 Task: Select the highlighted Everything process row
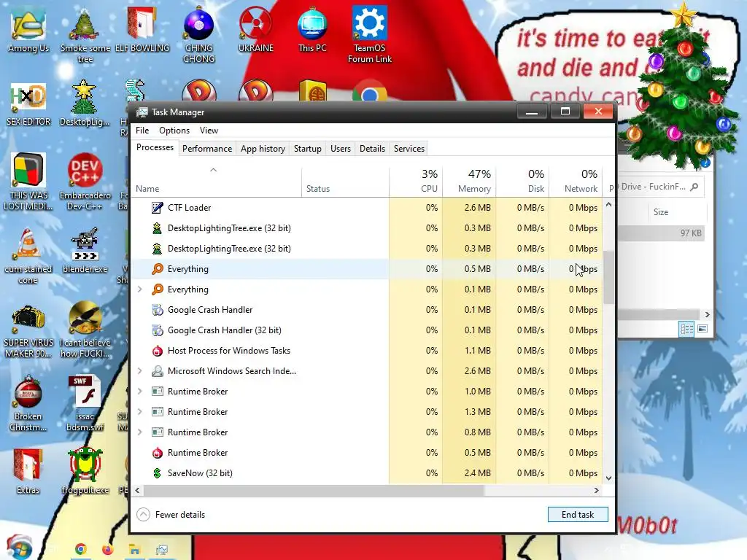pyautogui.click(x=367, y=269)
